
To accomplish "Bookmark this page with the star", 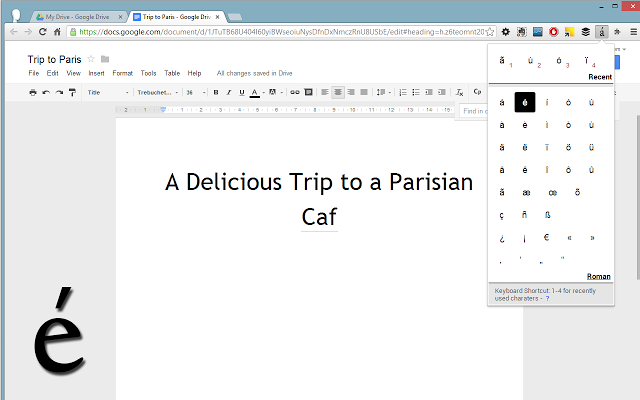I will pyautogui.click(x=490, y=32).
